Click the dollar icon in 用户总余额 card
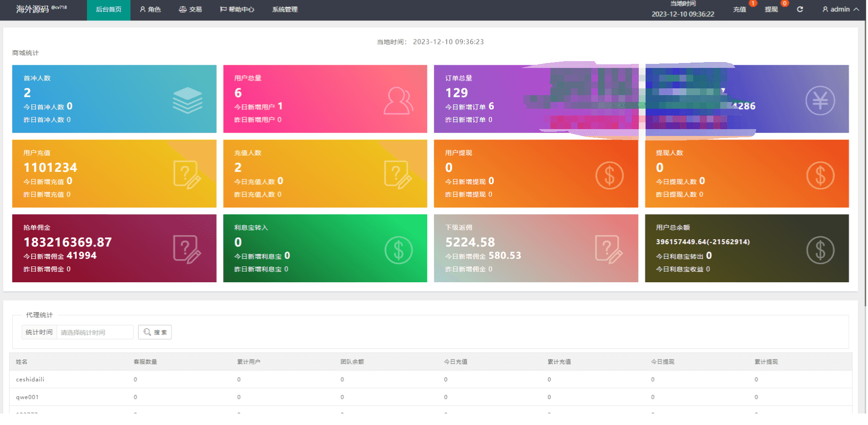 pyautogui.click(x=820, y=250)
